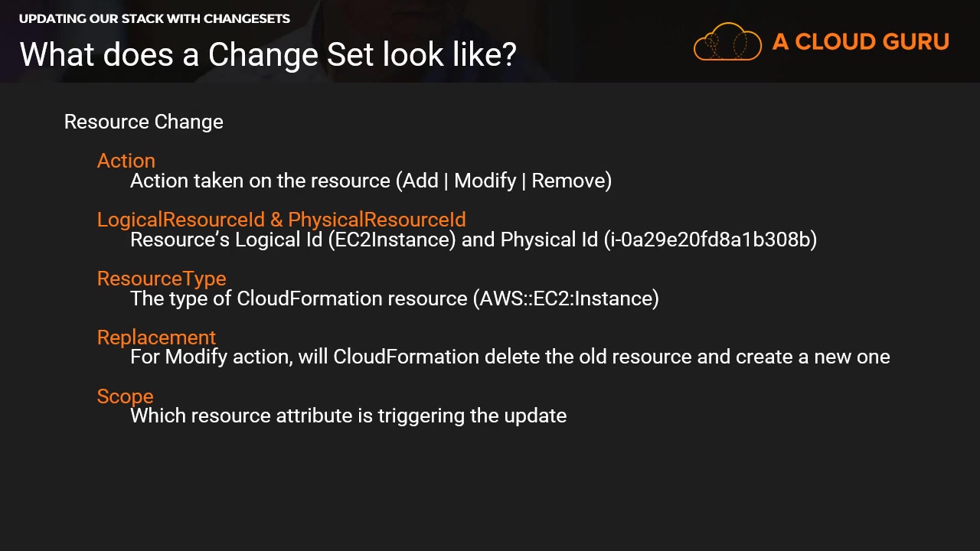
Task: Click the A CLOUD GURU brand text
Action: [861, 42]
